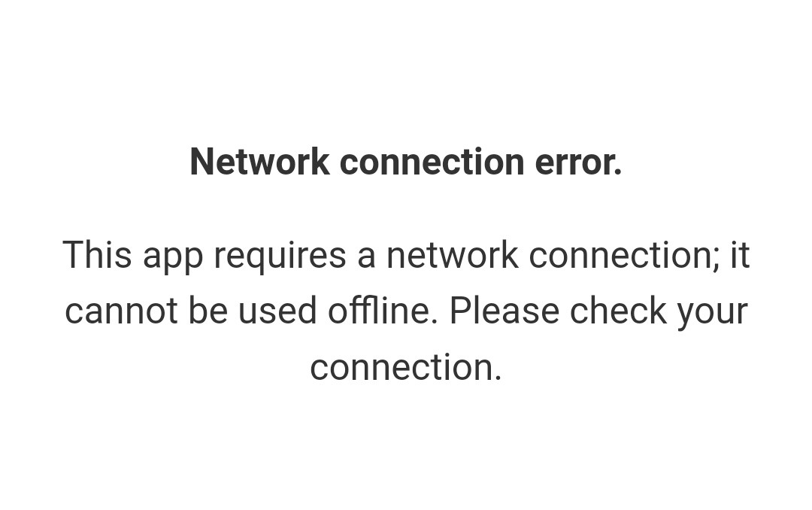Click the word "check" in the message
Screen dimensions: 812x510
pyautogui.click(x=618, y=311)
